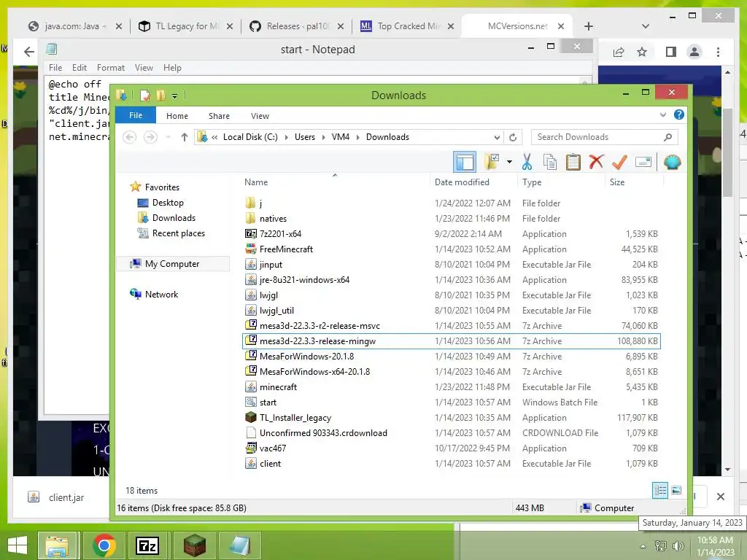Open the File tab in Explorer
This screenshot has width=747, height=560.
coord(136,115)
